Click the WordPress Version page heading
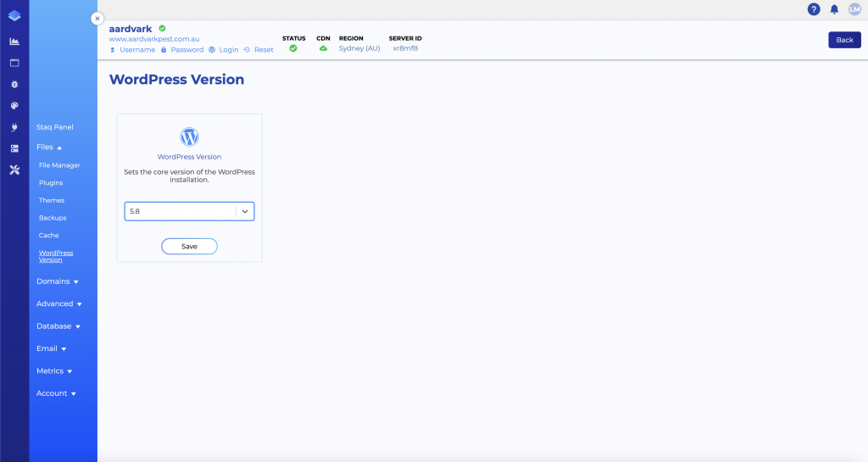This screenshot has height=462, width=868. [x=176, y=79]
